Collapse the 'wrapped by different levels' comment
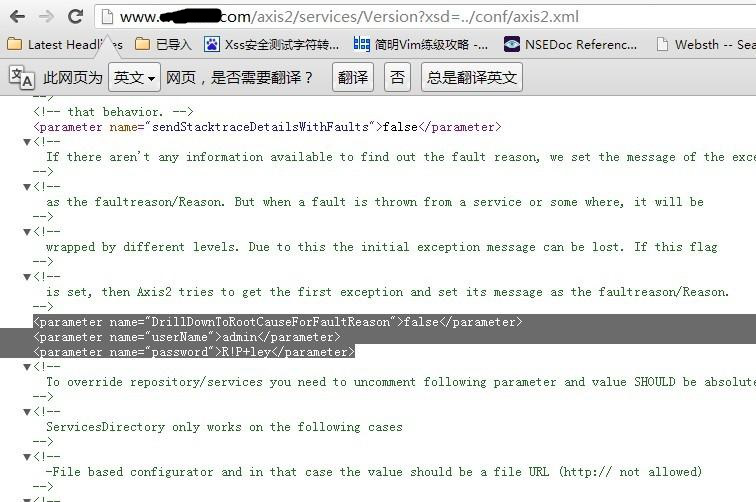Image resolution: width=756 pixels, height=502 pixels. (x=27, y=231)
